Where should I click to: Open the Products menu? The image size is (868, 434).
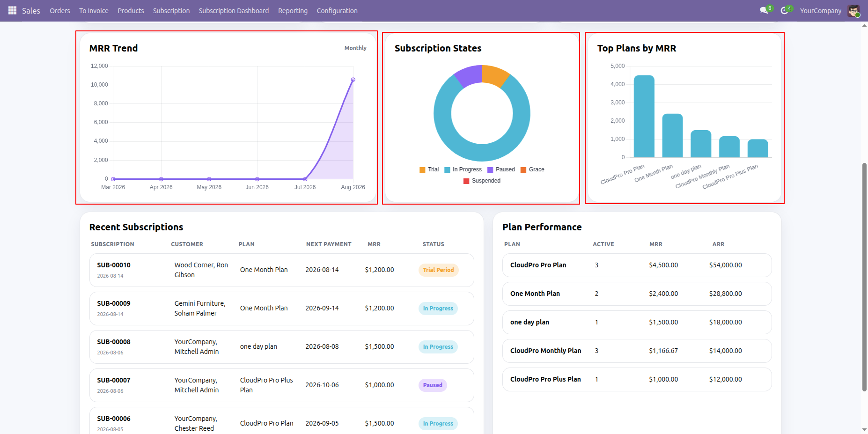coord(131,11)
